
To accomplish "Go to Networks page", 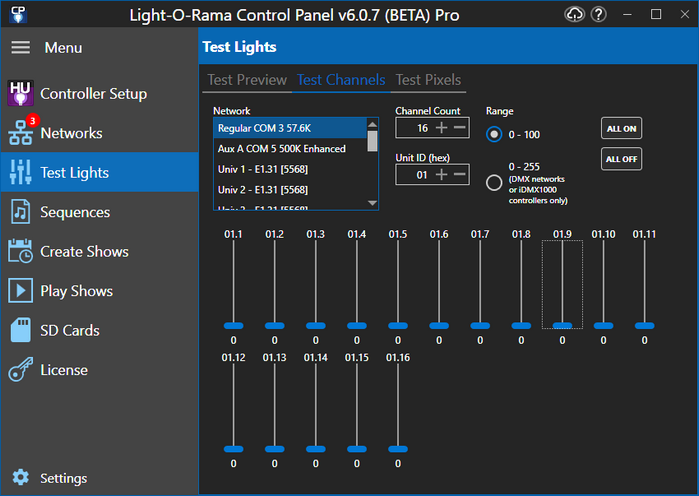I will coord(71,133).
